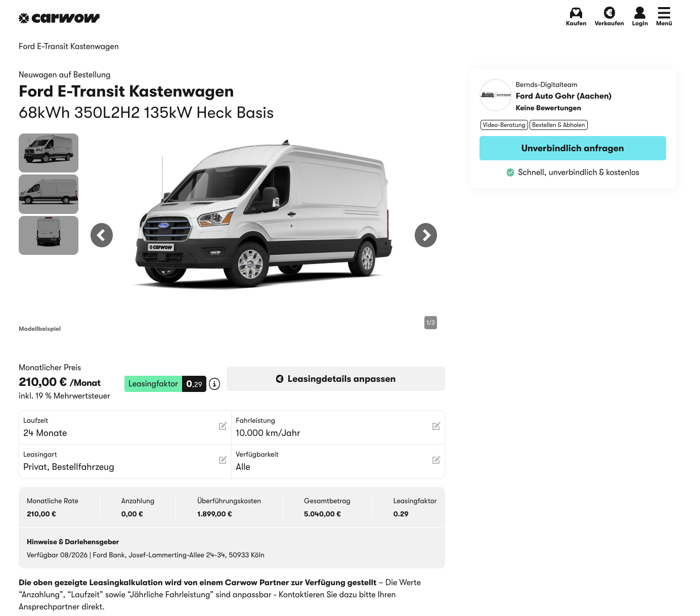Select the side-view van thumbnail

pyautogui.click(x=49, y=194)
